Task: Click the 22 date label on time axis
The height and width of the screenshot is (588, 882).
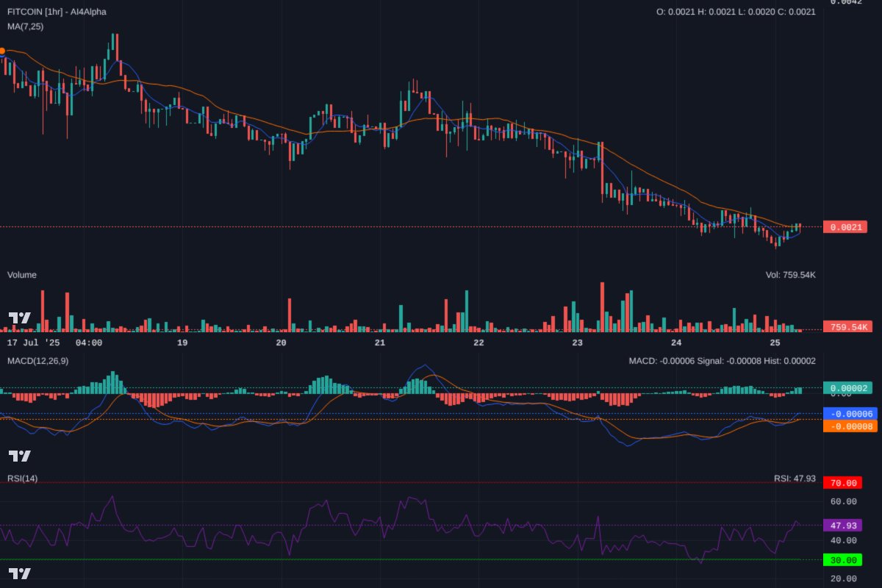Action: [x=478, y=343]
